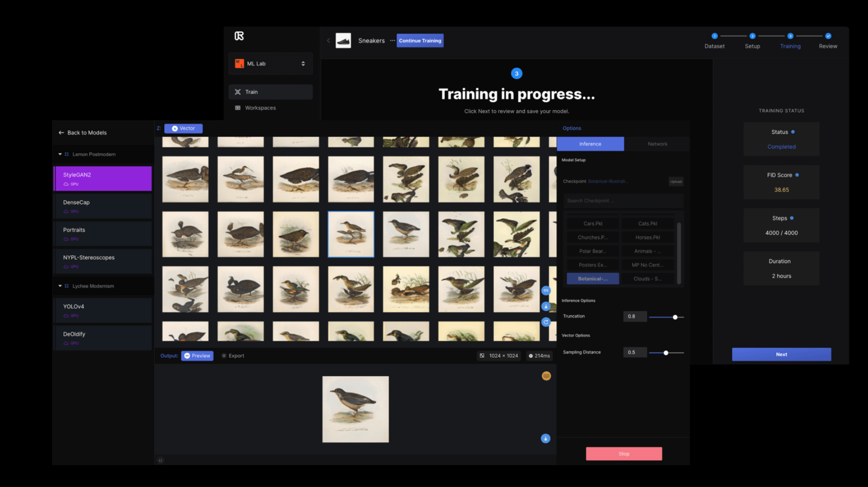Select the DeOldify model

[x=102, y=338]
